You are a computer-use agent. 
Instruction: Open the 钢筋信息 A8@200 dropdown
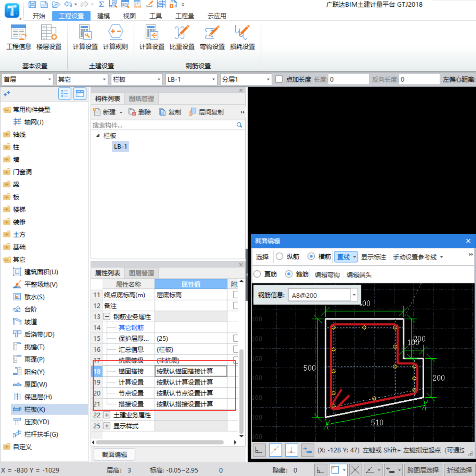click(x=354, y=295)
